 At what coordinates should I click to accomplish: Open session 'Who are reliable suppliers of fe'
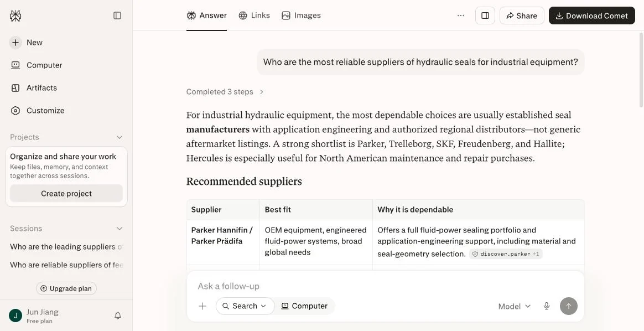[x=66, y=265]
